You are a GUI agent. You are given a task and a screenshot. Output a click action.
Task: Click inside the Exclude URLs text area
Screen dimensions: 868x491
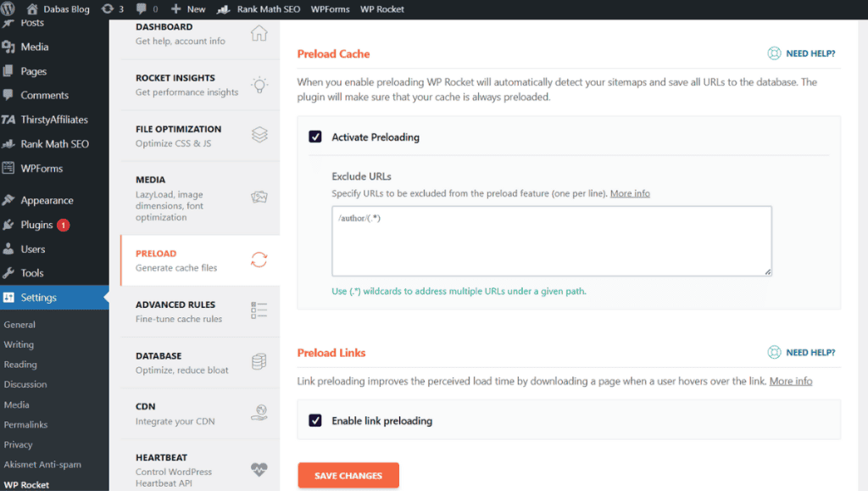pos(551,241)
